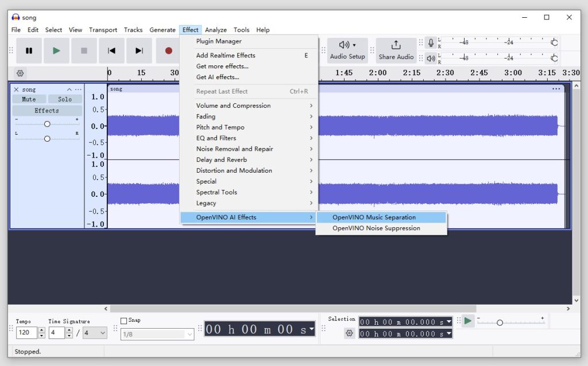Expand the Legacy submenu

(249, 203)
